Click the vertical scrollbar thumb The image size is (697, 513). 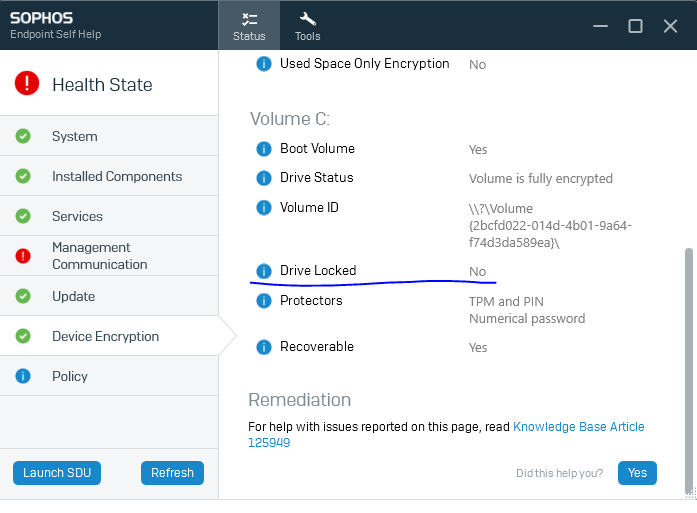(689, 371)
